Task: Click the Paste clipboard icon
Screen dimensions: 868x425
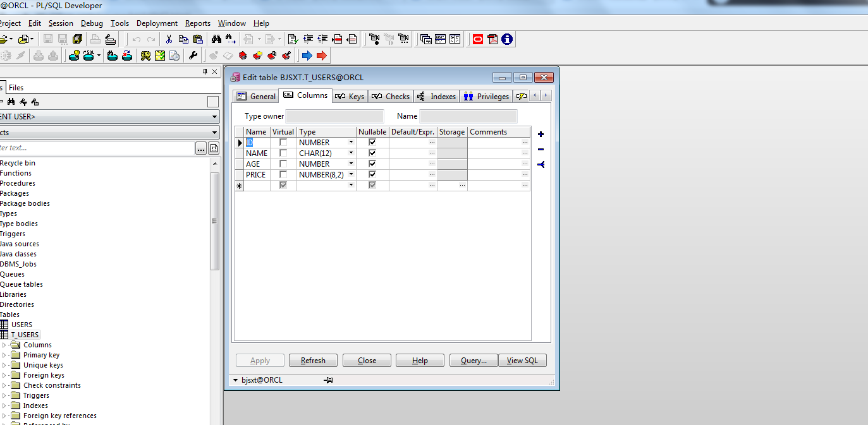Action: click(x=197, y=39)
